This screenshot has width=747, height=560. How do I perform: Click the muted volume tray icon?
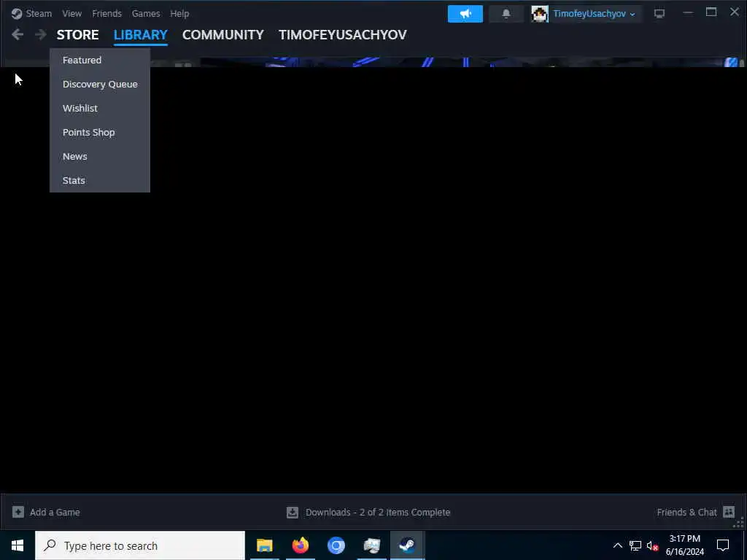(x=652, y=545)
